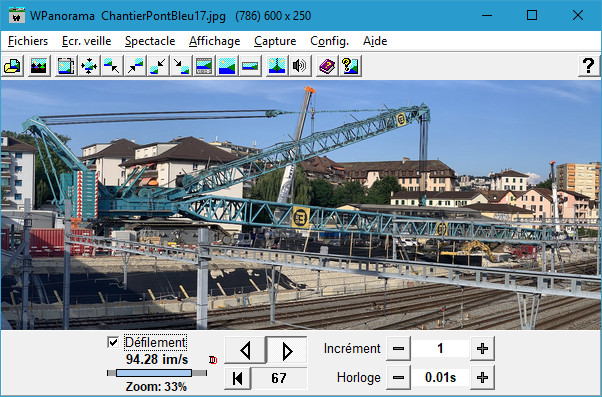The height and width of the screenshot is (397, 602).
Task: Click the 94.28 im/s speed readout
Action: point(157,359)
